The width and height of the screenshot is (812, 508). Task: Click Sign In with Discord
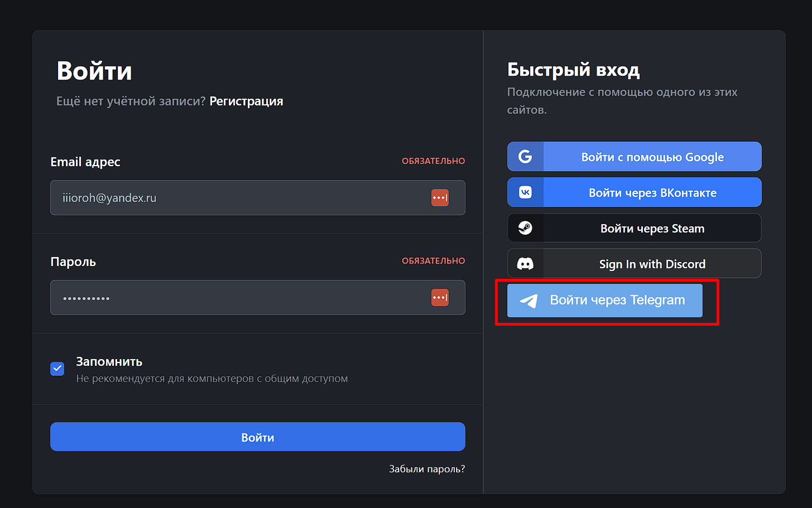pos(635,264)
